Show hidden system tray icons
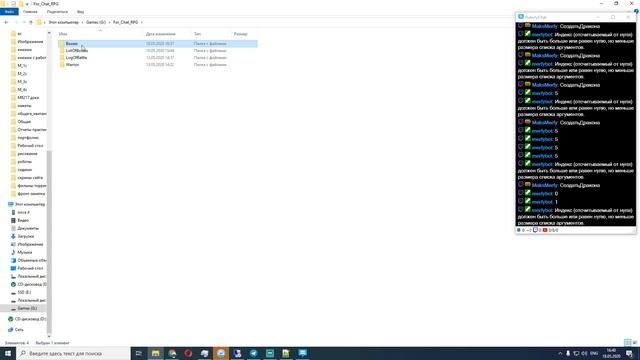Image resolution: width=640 pixels, height=360 pixels. (560, 353)
